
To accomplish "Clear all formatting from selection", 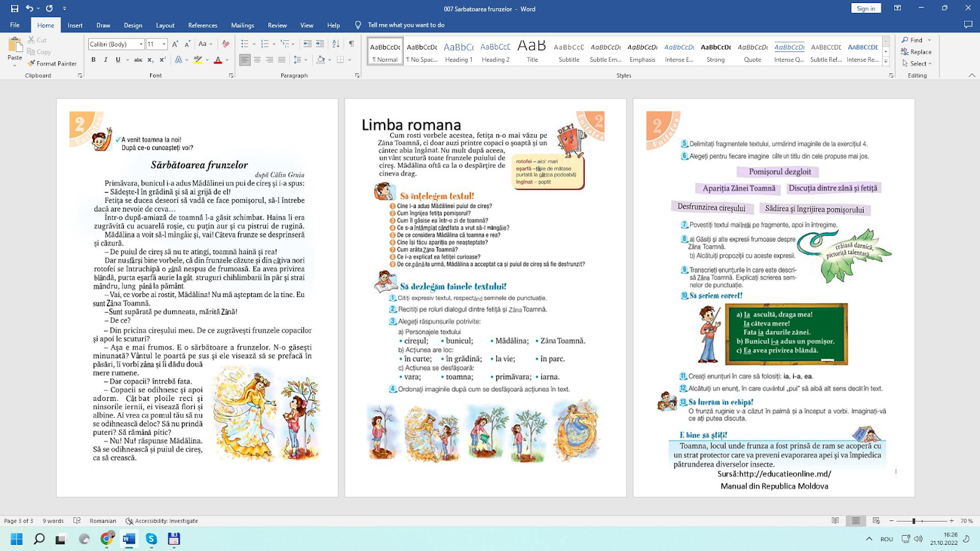I will (225, 44).
